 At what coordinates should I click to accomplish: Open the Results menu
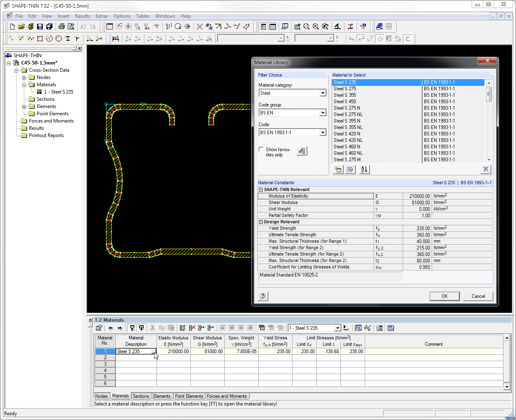pos(82,16)
